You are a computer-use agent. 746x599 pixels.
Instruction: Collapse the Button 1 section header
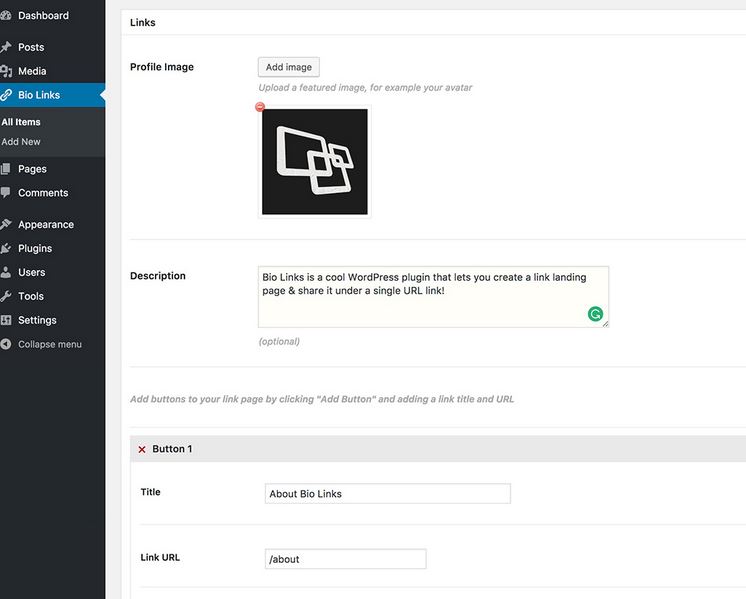pos(438,449)
